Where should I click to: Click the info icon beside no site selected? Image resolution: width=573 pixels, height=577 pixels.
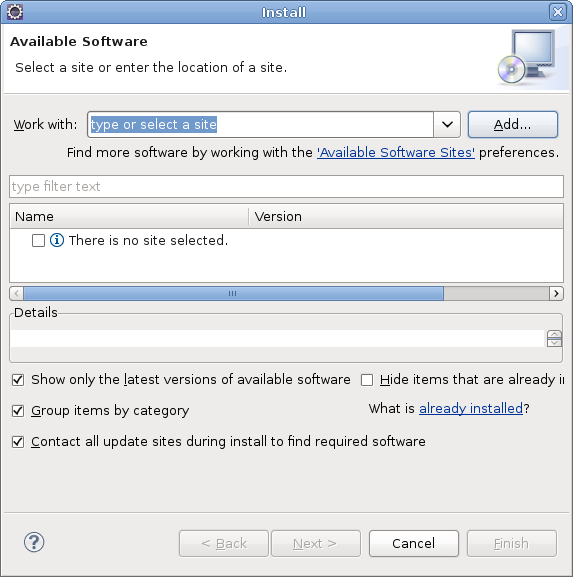click(57, 240)
